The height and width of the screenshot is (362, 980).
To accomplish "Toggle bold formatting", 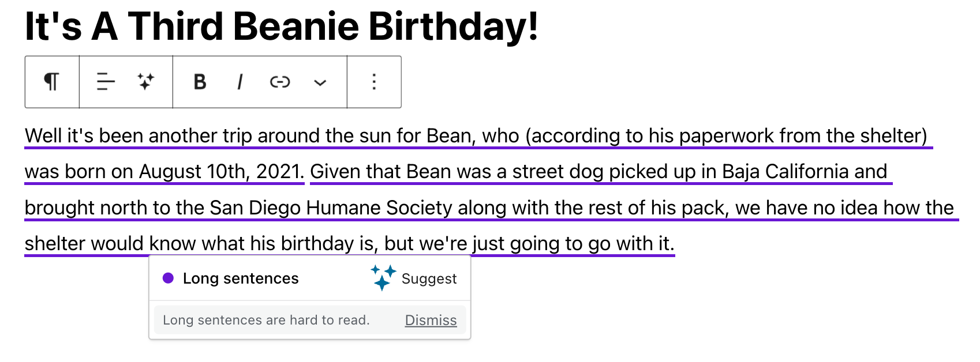I will click(x=200, y=82).
